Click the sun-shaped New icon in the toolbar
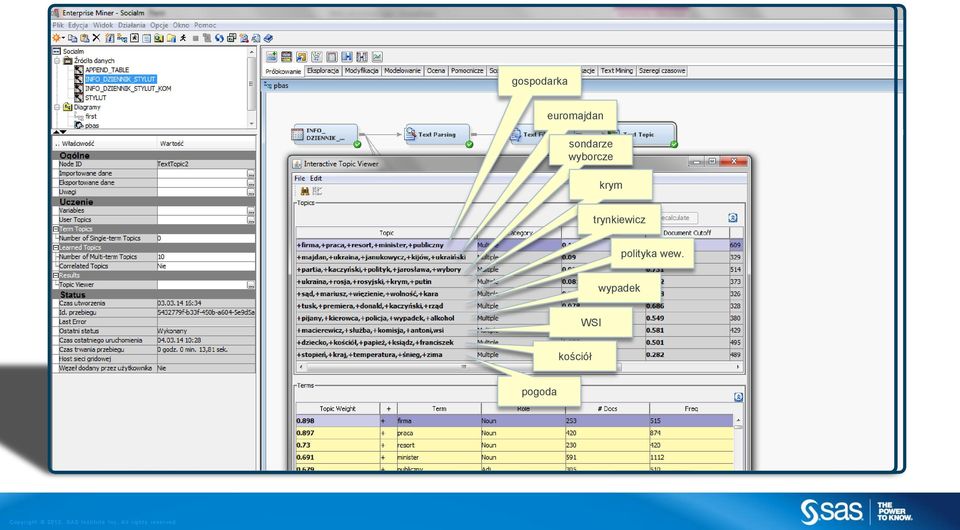This screenshot has height=530, width=960. click(57, 38)
